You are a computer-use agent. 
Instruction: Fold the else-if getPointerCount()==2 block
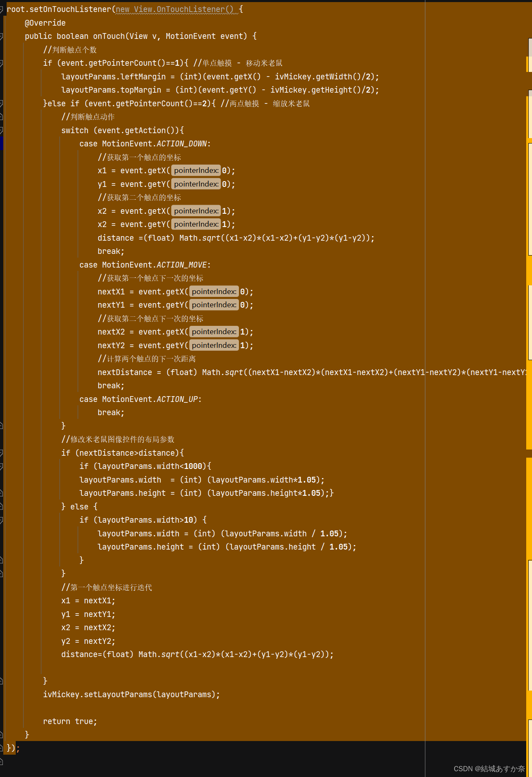click(x=1, y=103)
